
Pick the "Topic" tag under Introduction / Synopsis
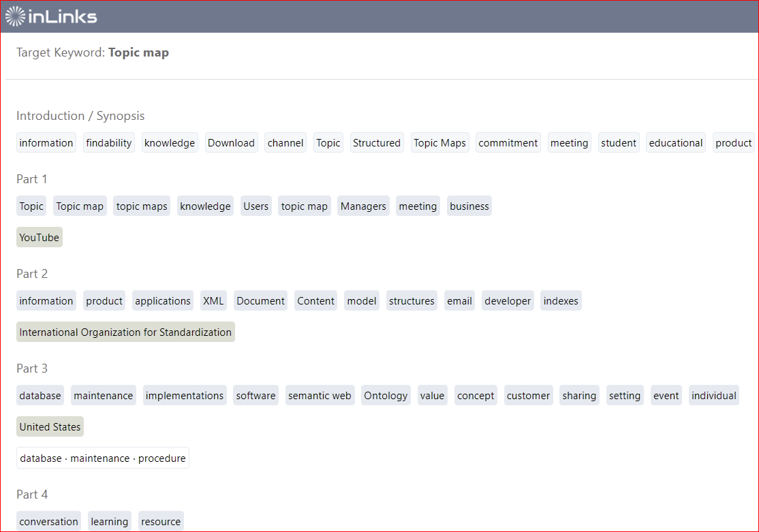[x=328, y=143]
